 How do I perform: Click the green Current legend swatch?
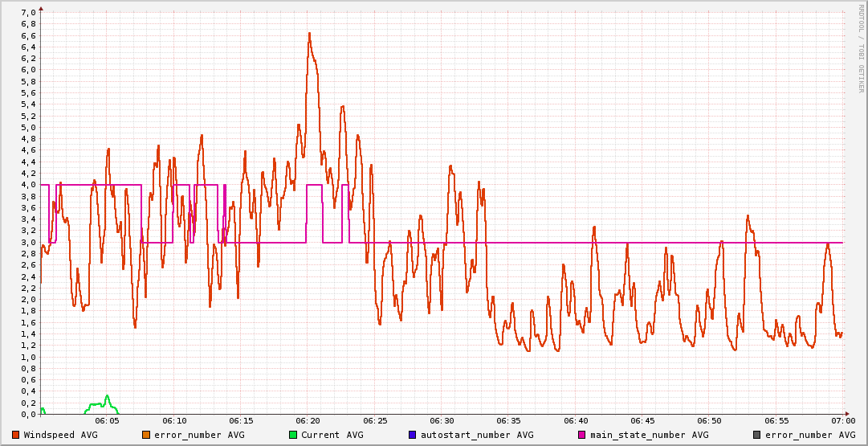[292, 435]
